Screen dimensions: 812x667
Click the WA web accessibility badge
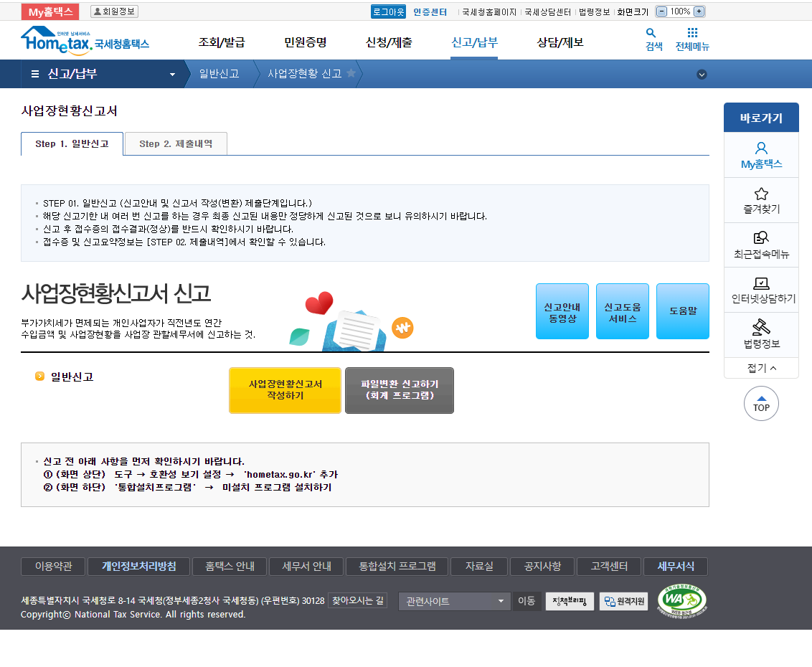coord(681,601)
